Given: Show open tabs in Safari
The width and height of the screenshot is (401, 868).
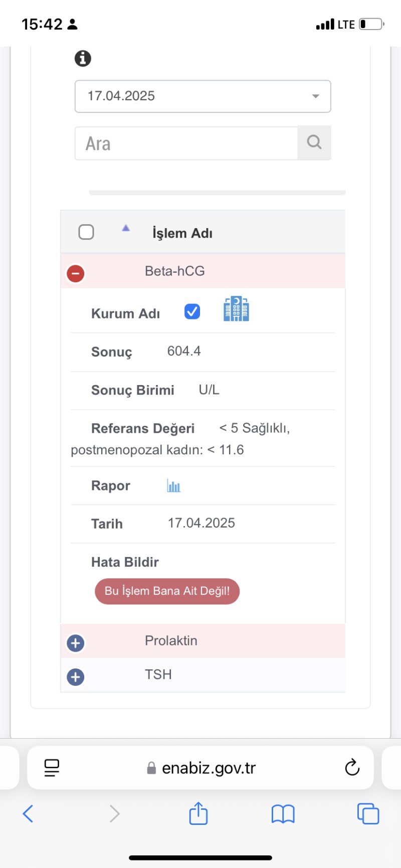Looking at the screenshot, I should tap(368, 813).
